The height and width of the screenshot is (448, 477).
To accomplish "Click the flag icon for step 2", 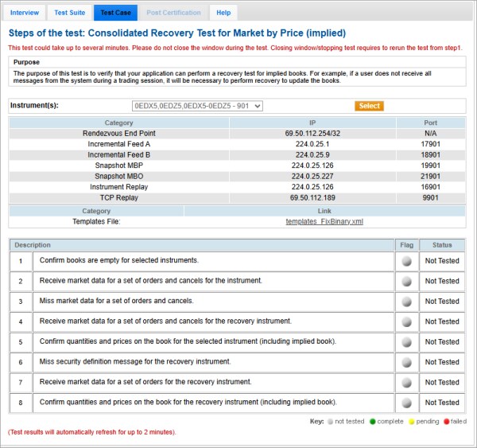I will coord(406,281).
